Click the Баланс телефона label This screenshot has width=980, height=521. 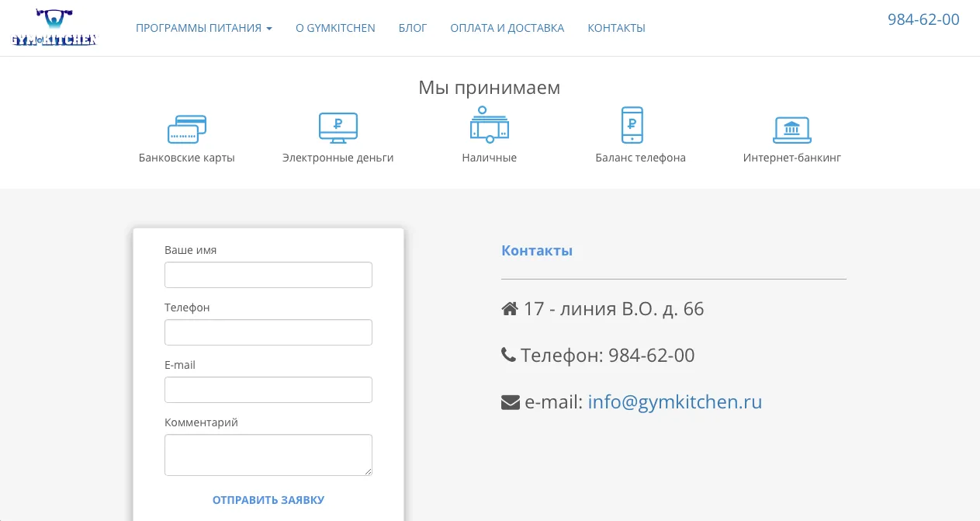641,158
